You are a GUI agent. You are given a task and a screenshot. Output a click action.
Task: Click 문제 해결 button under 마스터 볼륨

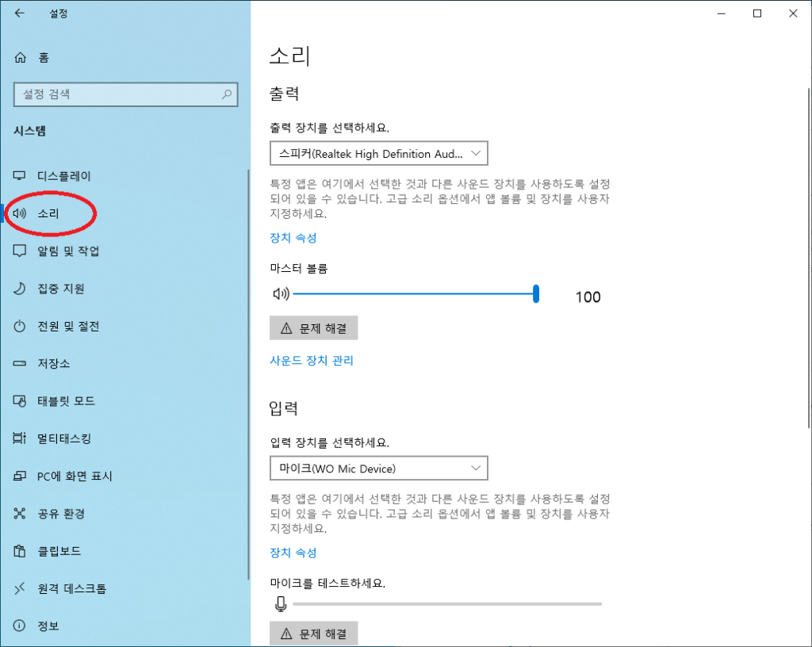tap(314, 327)
